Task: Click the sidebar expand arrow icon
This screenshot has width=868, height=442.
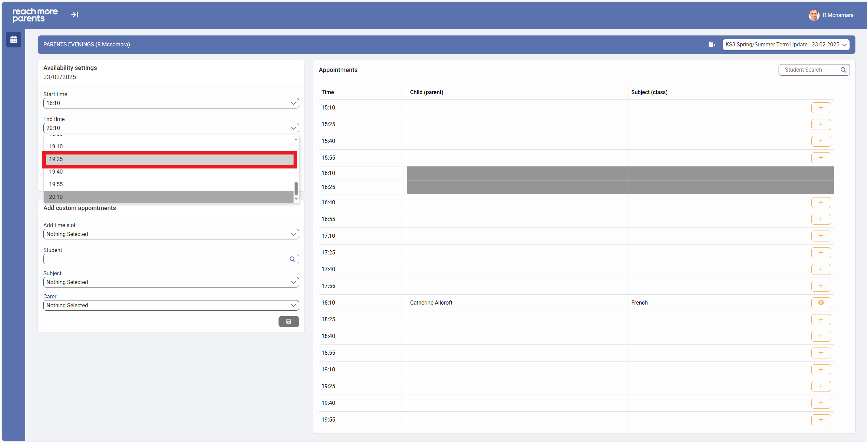Action: [75, 15]
